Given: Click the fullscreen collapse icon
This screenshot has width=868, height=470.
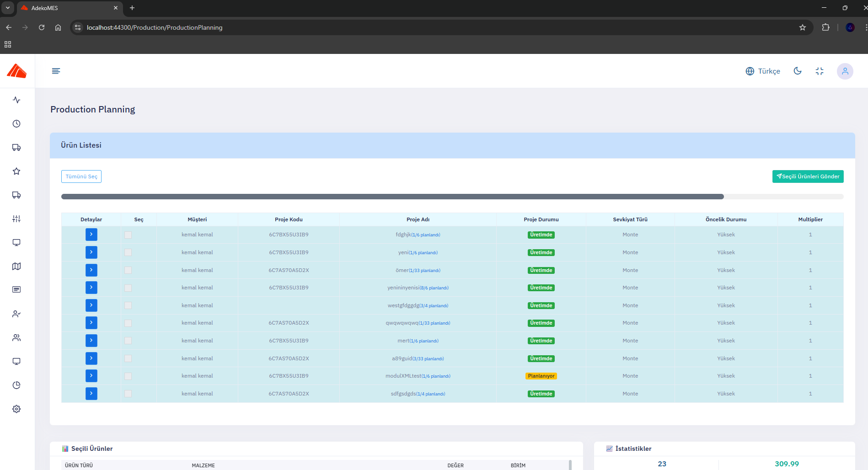Looking at the screenshot, I should [x=820, y=71].
